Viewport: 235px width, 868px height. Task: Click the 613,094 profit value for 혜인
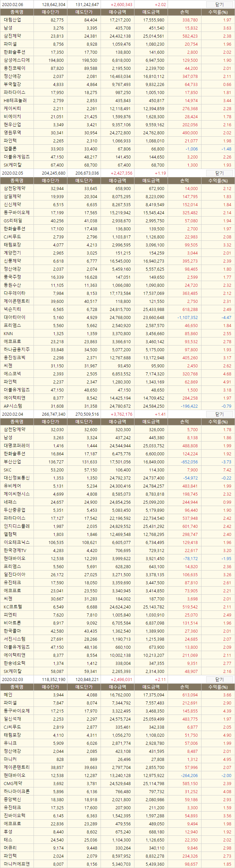pyautogui.click(x=190, y=695)
